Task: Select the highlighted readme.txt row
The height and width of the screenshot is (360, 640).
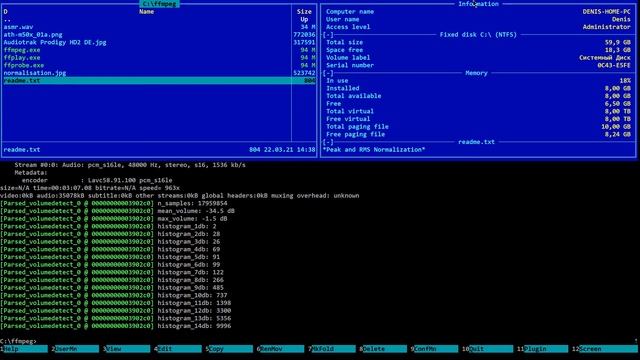Action: click(159, 81)
